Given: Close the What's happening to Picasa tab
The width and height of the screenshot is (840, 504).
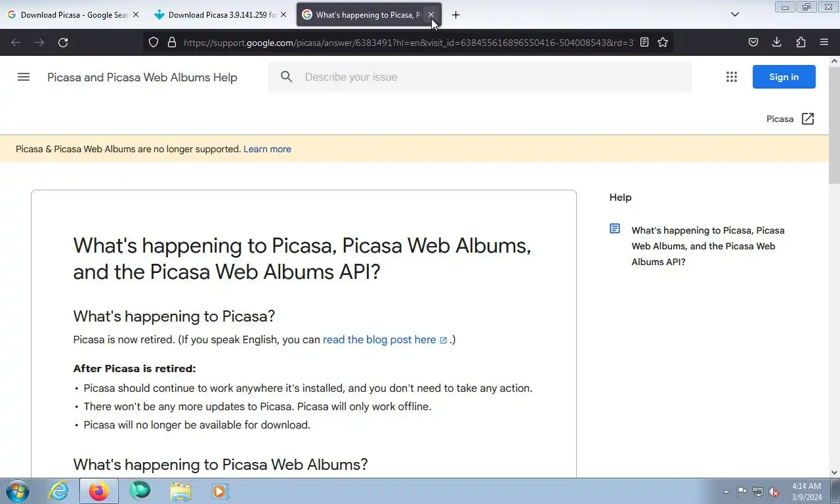Looking at the screenshot, I should tap(431, 14).
